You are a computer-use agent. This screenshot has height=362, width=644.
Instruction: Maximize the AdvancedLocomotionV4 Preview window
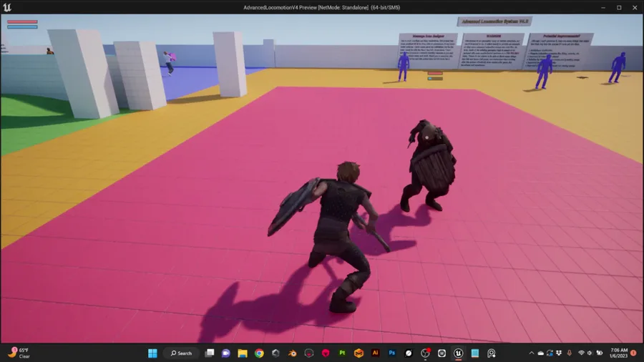pos(619,7)
